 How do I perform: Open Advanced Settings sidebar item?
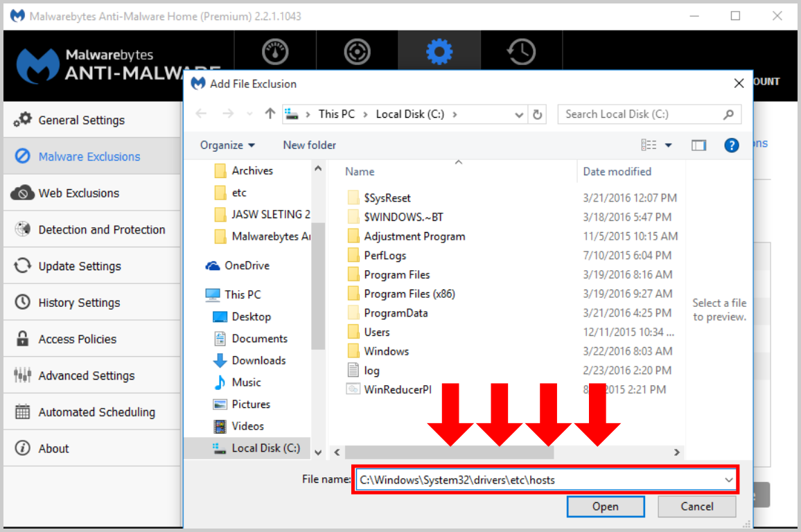tap(92, 375)
